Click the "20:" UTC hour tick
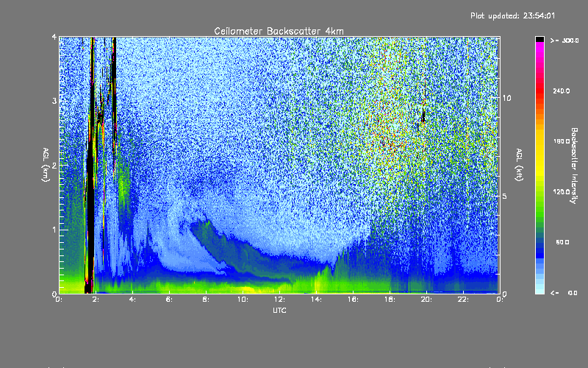Image resolution: width=588 pixels, height=368 pixels. [426, 300]
